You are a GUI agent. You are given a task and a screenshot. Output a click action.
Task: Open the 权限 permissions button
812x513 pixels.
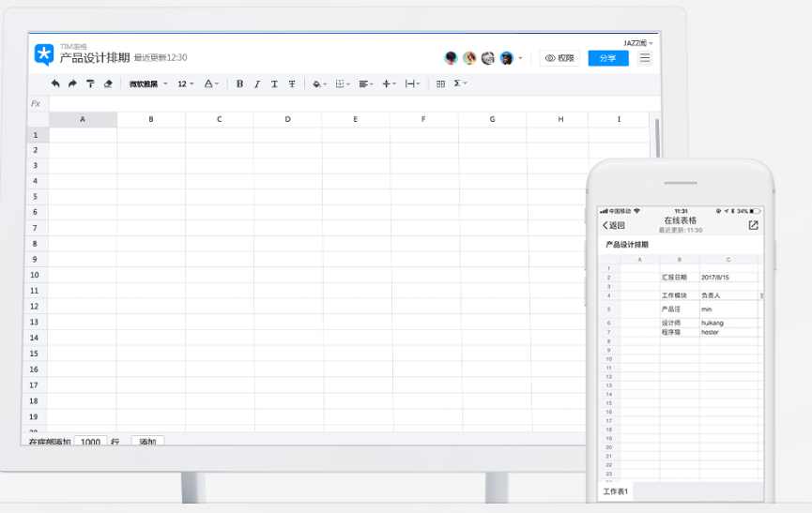pos(559,58)
